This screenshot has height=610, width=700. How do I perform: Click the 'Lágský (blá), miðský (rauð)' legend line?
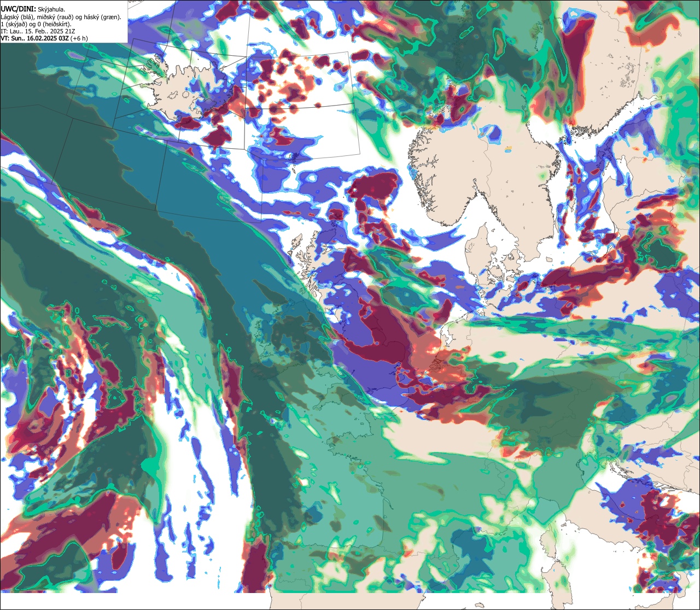point(61,17)
